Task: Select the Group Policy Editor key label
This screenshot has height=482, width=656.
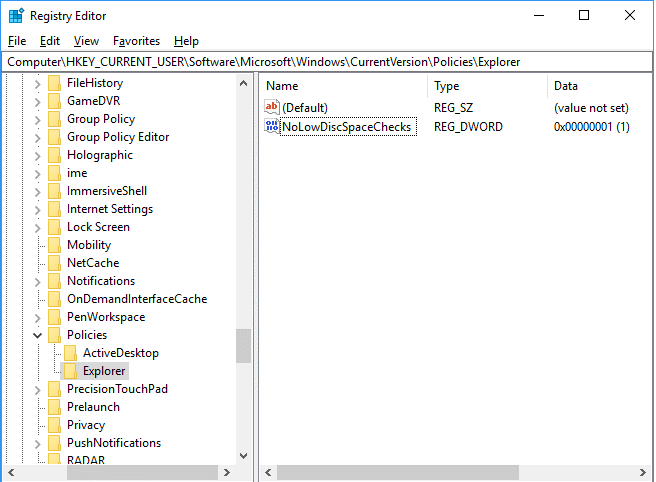Action: pyautogui.click(x=118, y=137)
